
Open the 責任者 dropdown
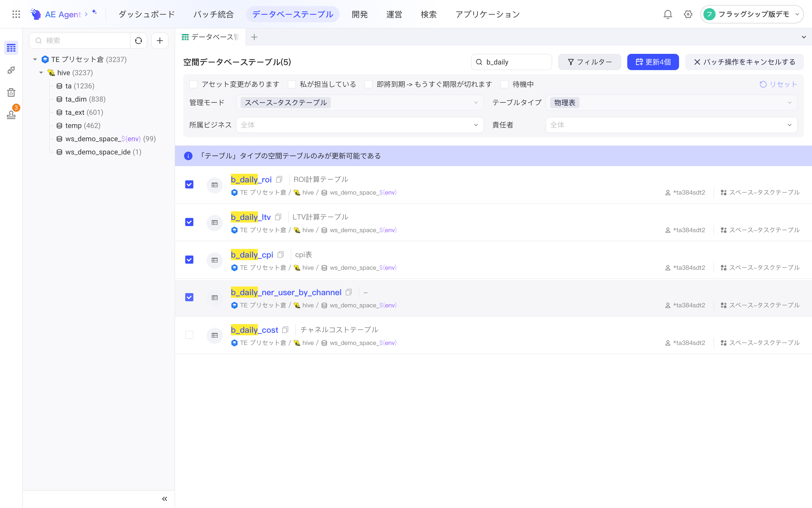tap(671, 125)
